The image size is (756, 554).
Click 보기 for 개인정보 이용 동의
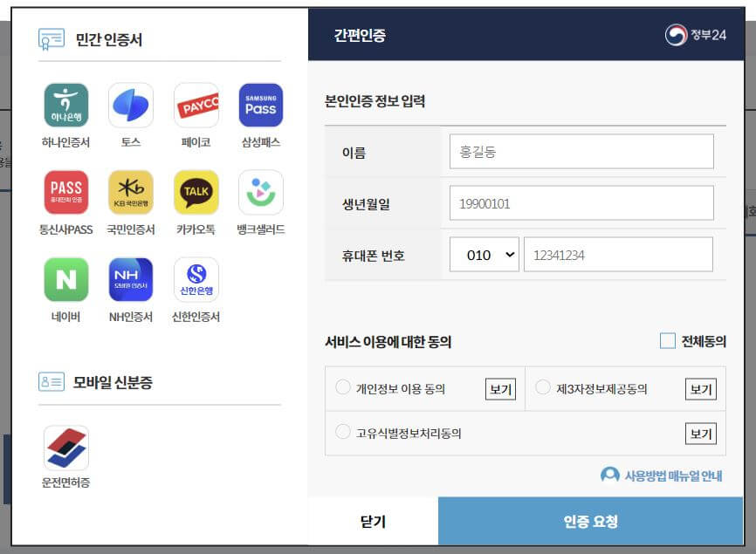pos(500,389)
